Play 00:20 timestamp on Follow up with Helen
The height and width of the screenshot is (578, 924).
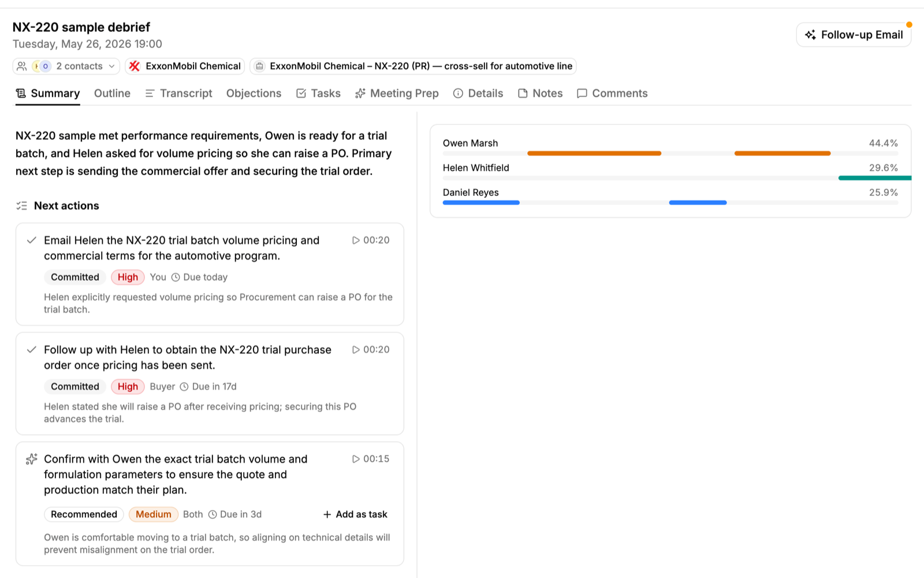pos(371,349)
